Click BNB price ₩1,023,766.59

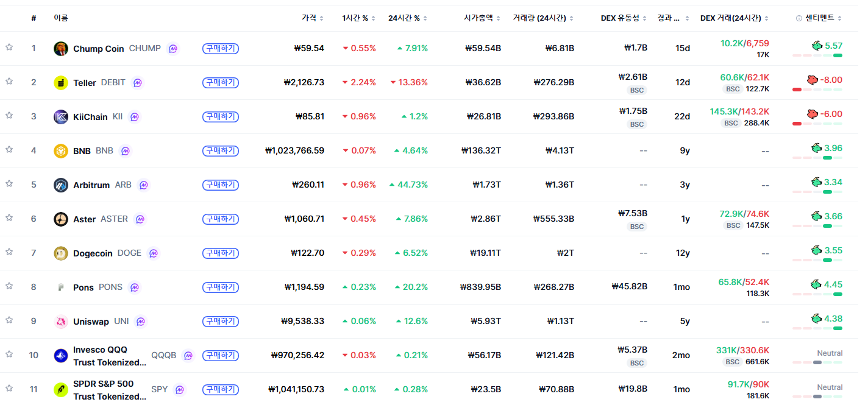pos(295,150)
